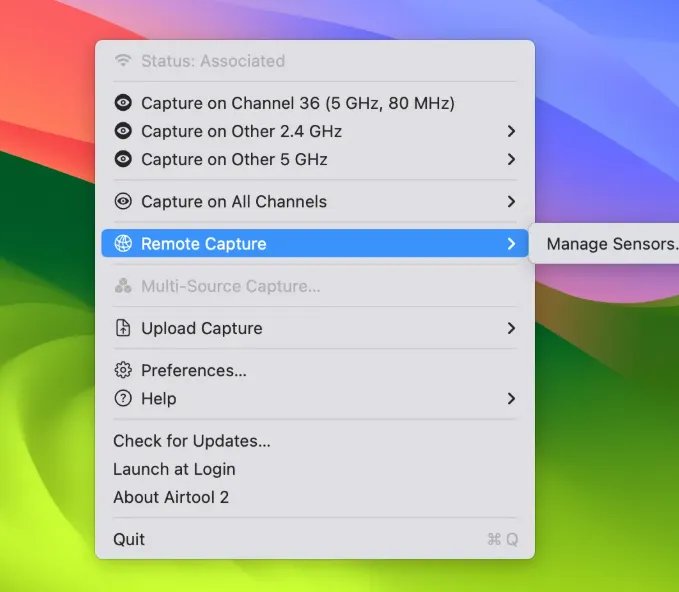Screen dimensions: 679x592
Task: Click the Status: Associated text
Action: click(213, 61)
